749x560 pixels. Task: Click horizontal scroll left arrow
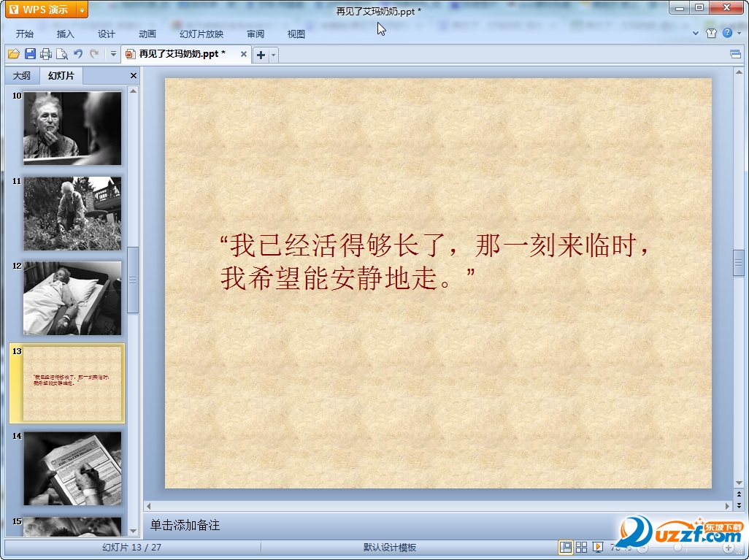click(x=148, y=505)
